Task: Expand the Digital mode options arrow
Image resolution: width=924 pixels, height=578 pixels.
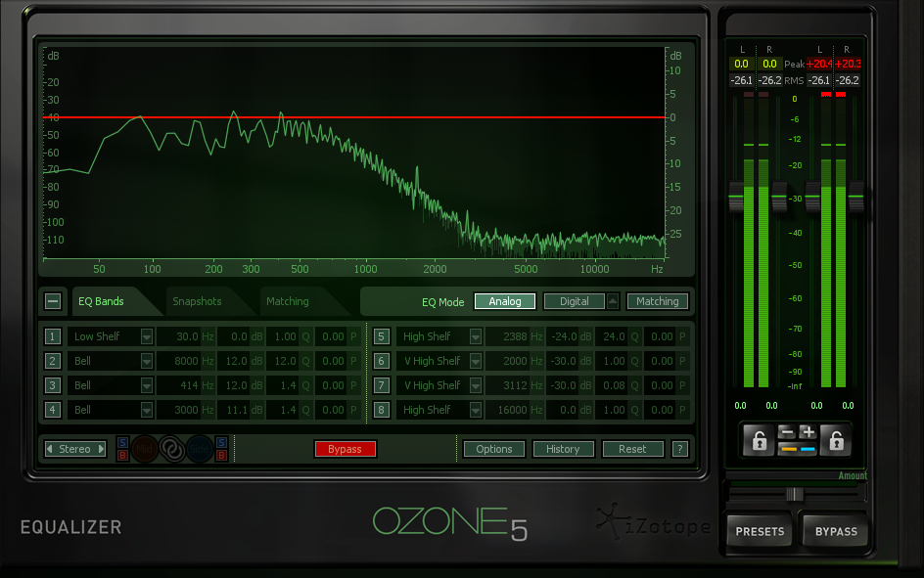Action: tap(613, 301)
